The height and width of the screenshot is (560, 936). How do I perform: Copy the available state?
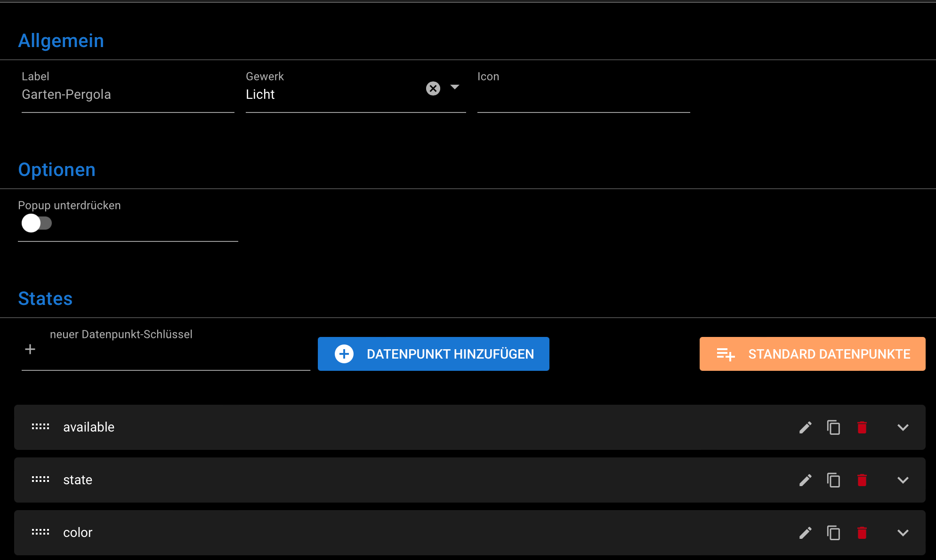[x=833, y=427]
